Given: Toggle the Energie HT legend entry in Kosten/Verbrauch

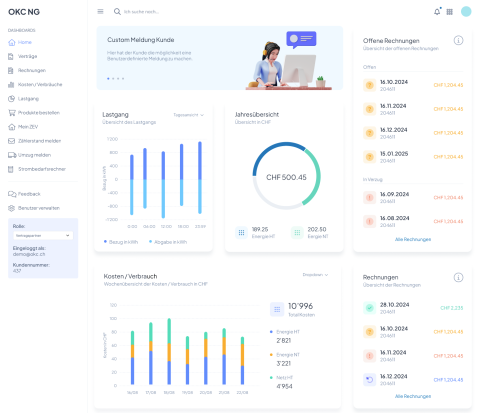Looking at the screenshot, I should (x=285, y=332).
